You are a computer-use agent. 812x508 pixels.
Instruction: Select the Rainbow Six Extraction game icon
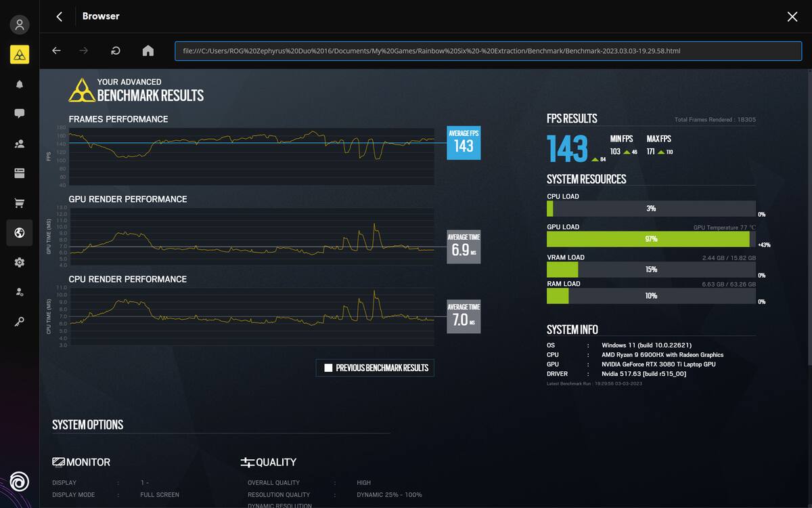pyautogui.click(x=20, y=55)
